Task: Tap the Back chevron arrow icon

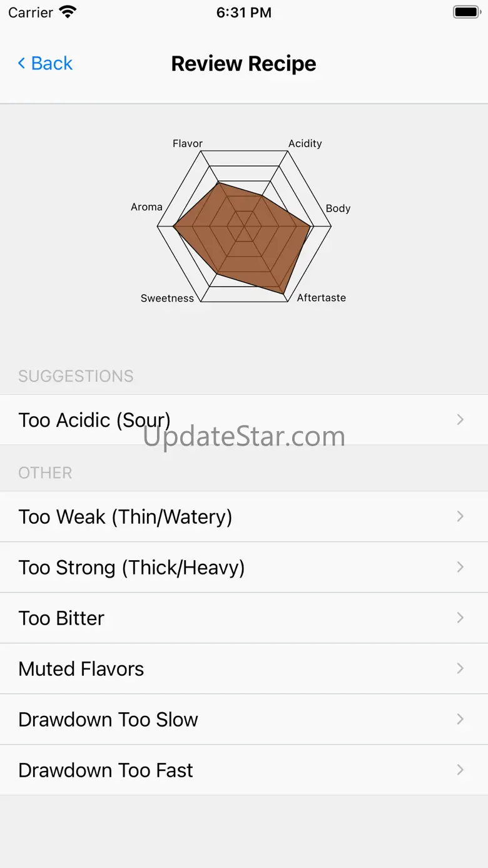Action: 21,63
